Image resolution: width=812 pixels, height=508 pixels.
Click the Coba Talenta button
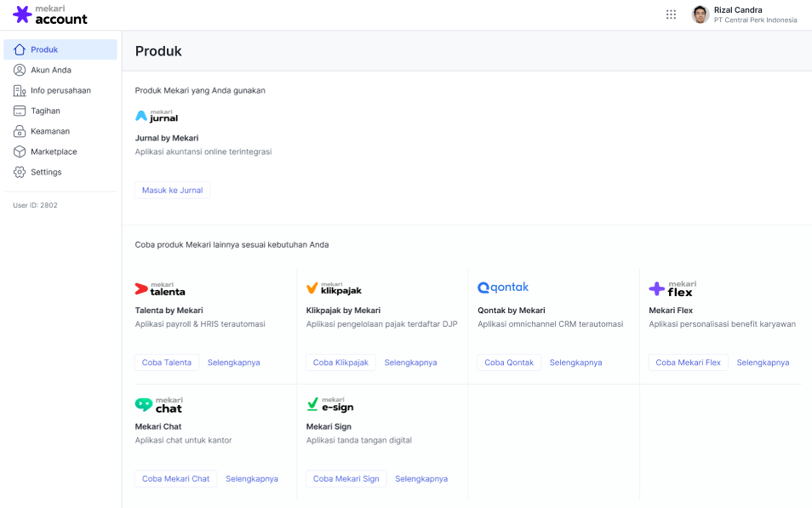167,362
